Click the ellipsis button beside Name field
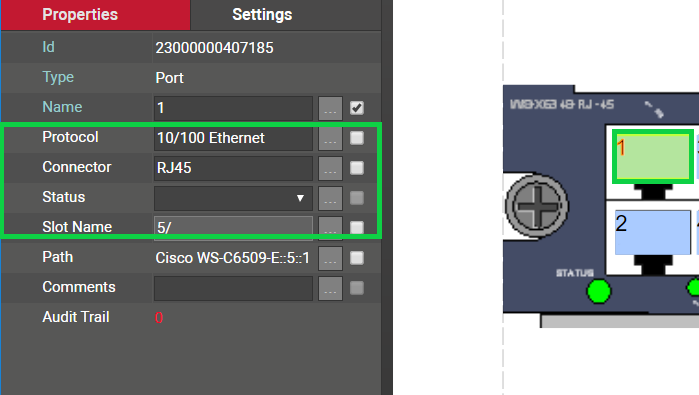Viewport: 699px width, 395px height. 330,108
